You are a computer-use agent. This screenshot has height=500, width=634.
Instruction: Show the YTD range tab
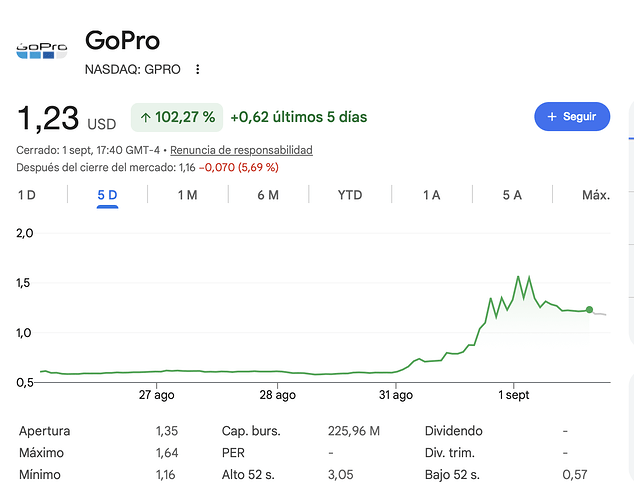(x=350, y=195)
